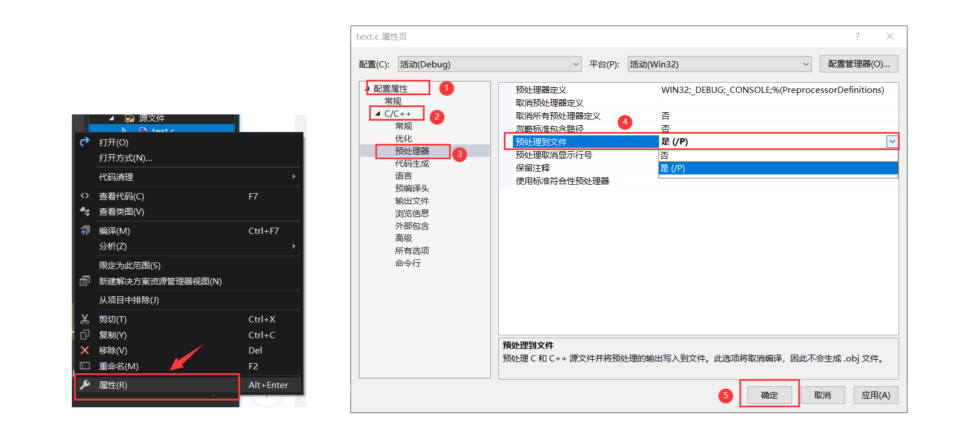
Task: Open 属性(R) from context menu
Action: tap(189, 385)
